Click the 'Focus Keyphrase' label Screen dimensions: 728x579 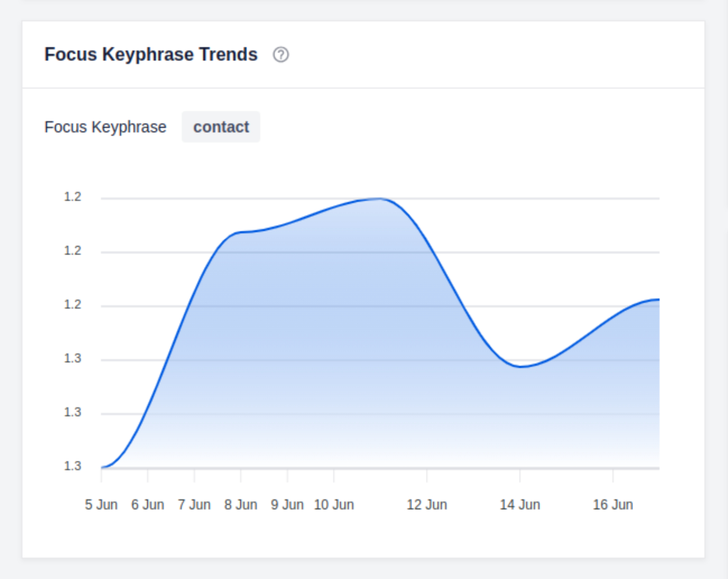(x=106, y=127)
